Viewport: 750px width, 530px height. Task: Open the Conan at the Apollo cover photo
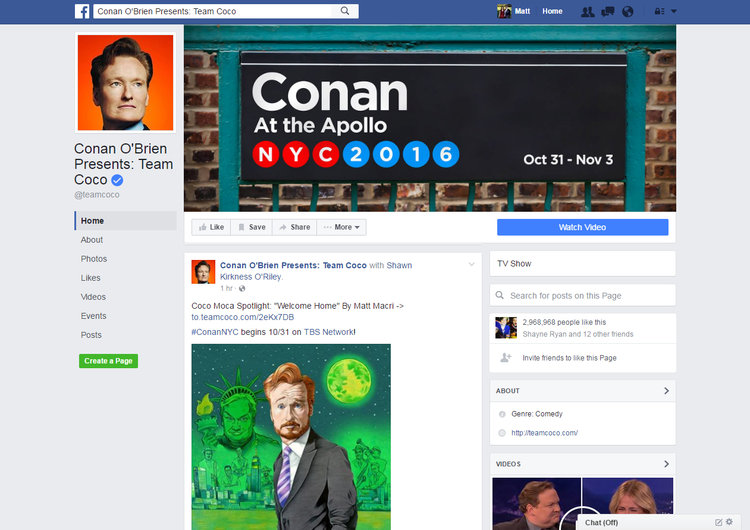(430, 118)
